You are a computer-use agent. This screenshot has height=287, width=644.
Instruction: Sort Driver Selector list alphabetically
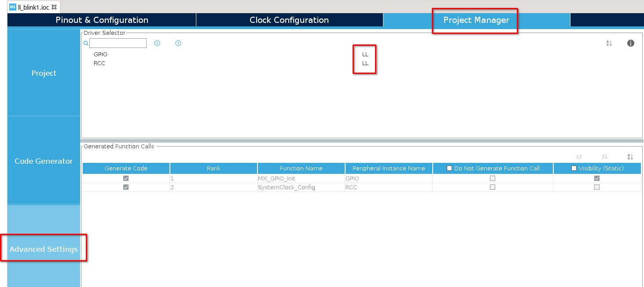click(609, 43)
